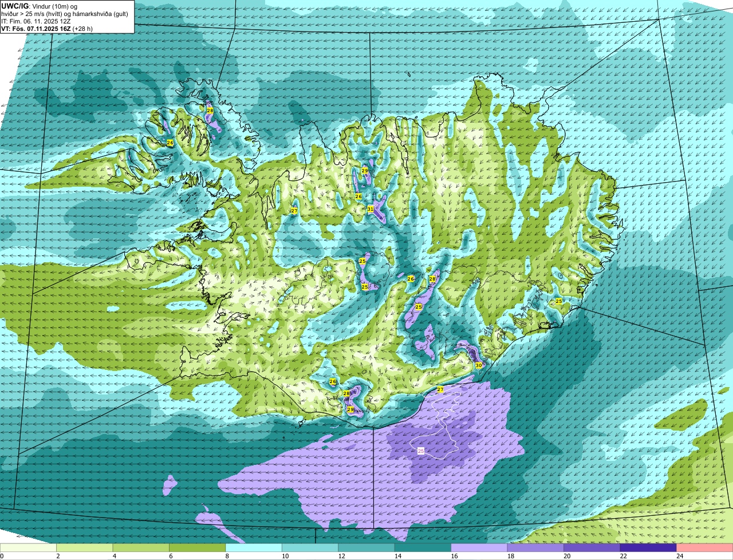Viewport: 733px width, 560px height.
Task: Click the legend tick label "2"
Action: pos(58,555)
